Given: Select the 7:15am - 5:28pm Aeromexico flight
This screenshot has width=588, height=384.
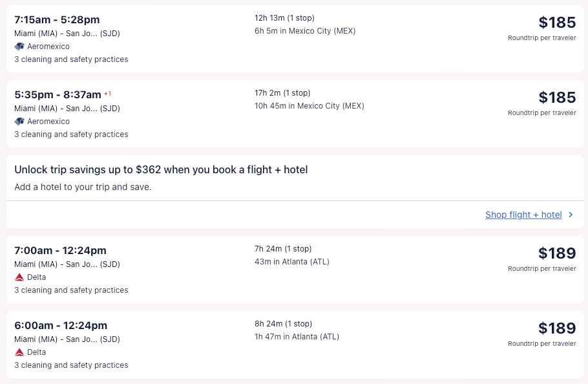Looking at the screenshot, I should (x=57, y=20).
